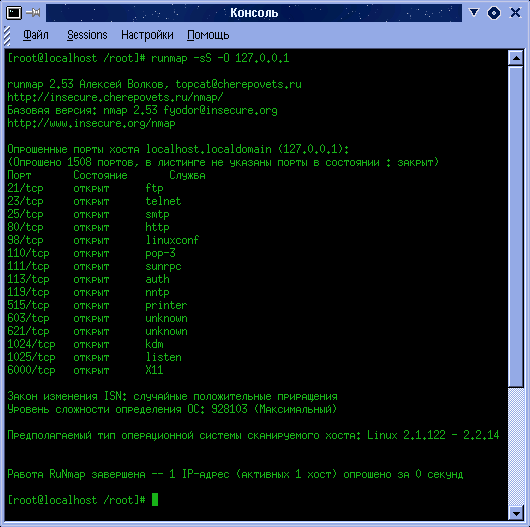
Task: Click the menu bar drag handle
Action: point(7,35)
